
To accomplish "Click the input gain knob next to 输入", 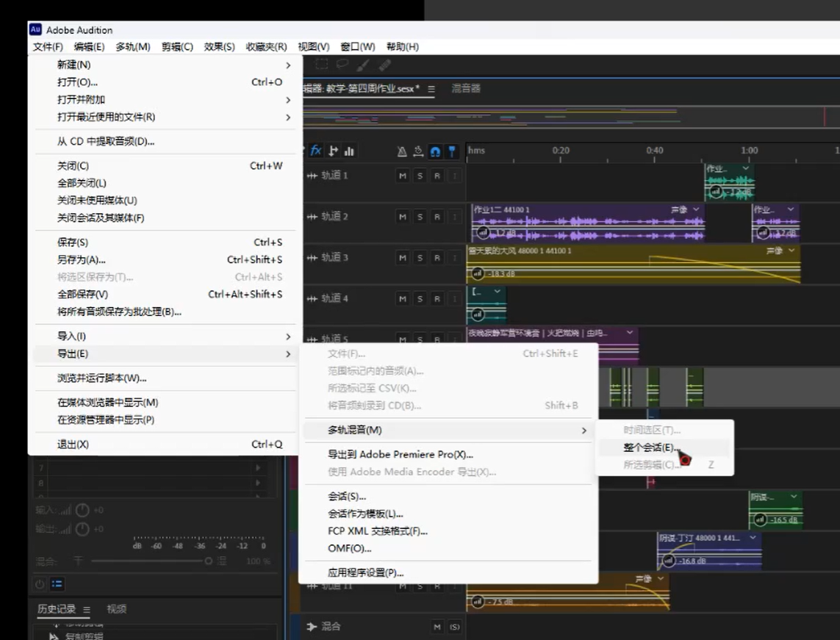I will click(82, 511).
